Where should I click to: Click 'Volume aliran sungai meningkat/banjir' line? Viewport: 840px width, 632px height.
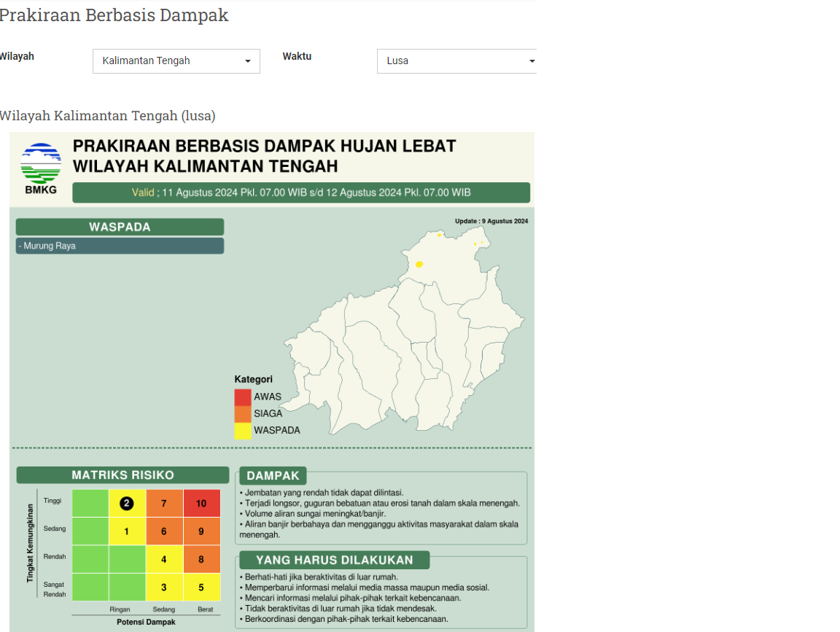pyautogui.click(x=313, y=514)
